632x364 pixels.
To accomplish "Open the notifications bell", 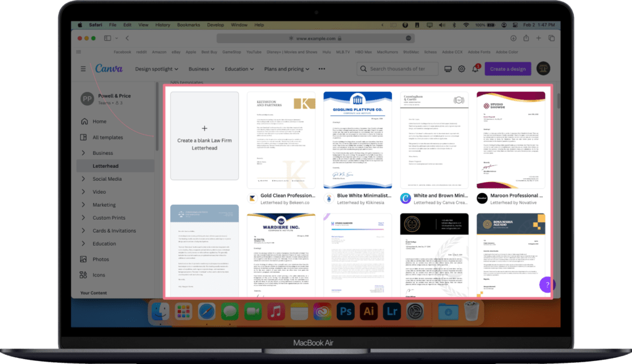I will click(x=475, y=69).
